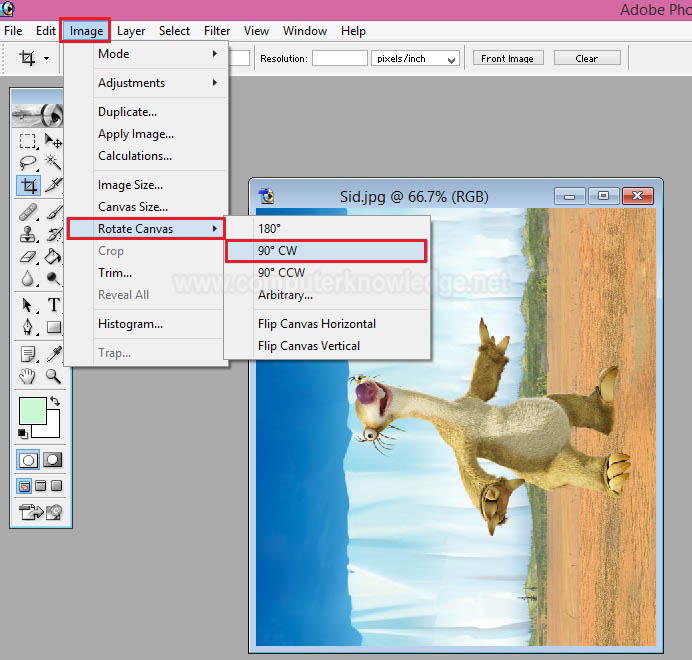
Task: Set Standard Screen Mode
Action: point(25,486)
